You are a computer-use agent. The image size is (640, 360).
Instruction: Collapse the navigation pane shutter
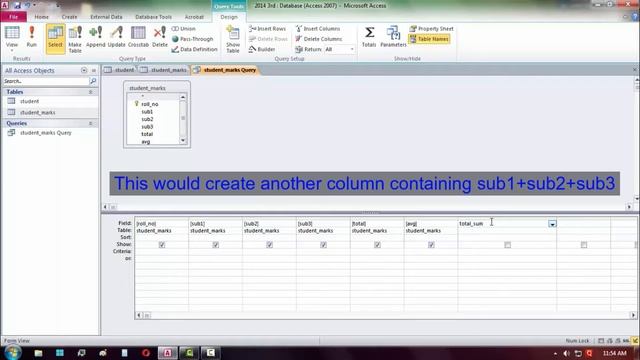click(94, 70)
